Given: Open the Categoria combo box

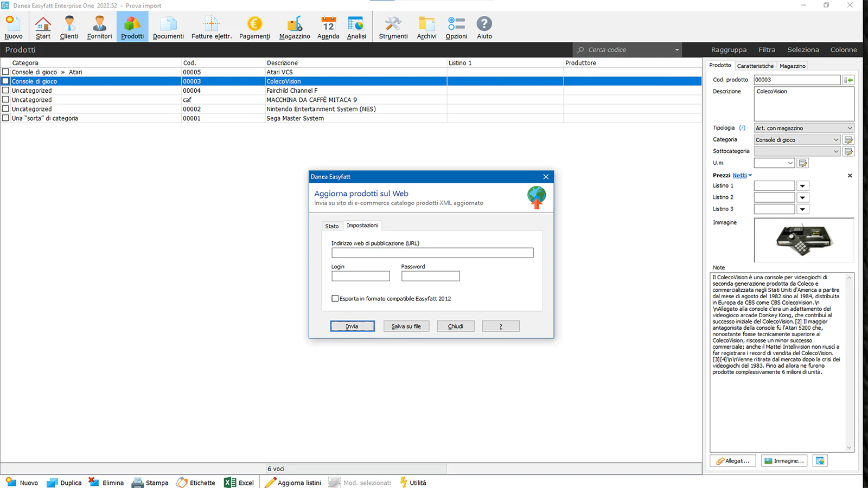Looking at the screenshot, I should 835,140.
